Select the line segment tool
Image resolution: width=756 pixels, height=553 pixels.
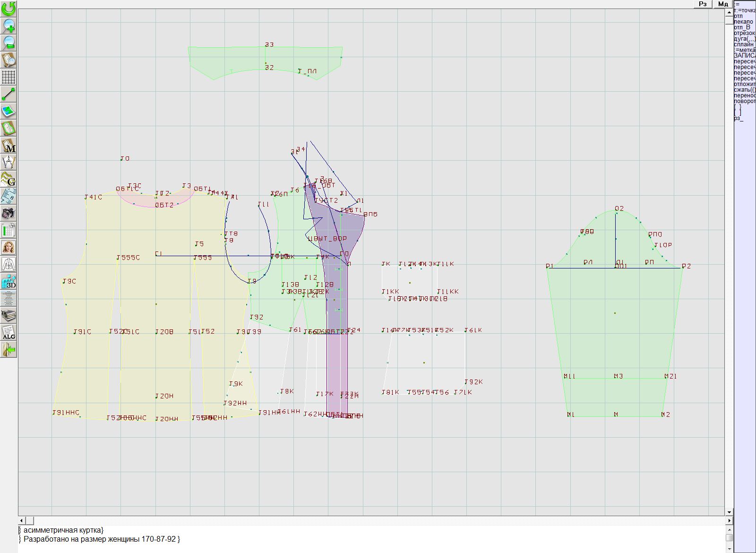(9, 94)
